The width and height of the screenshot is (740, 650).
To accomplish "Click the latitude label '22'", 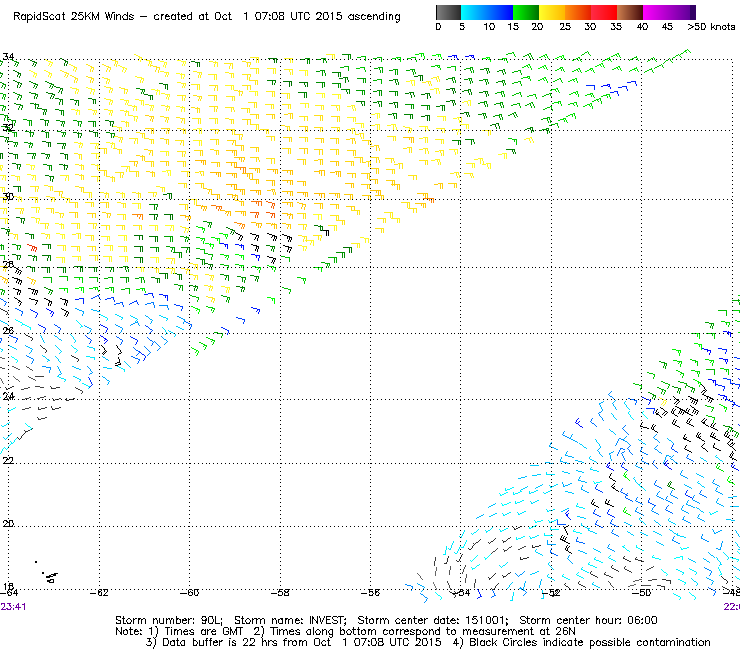I will tap(8, 460).
